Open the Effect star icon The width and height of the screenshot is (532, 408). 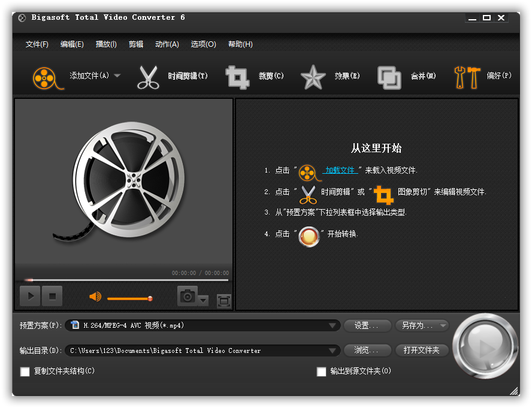312,77
